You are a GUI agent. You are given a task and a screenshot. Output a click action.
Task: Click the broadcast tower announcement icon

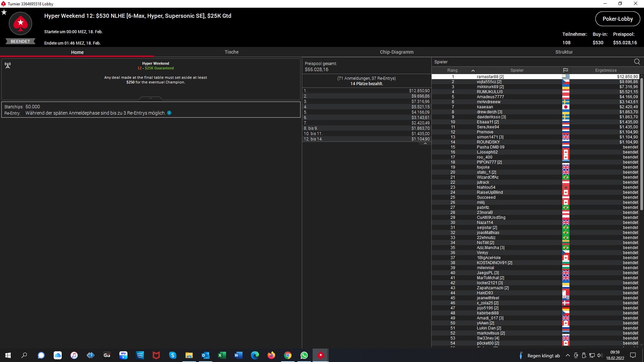8,65
